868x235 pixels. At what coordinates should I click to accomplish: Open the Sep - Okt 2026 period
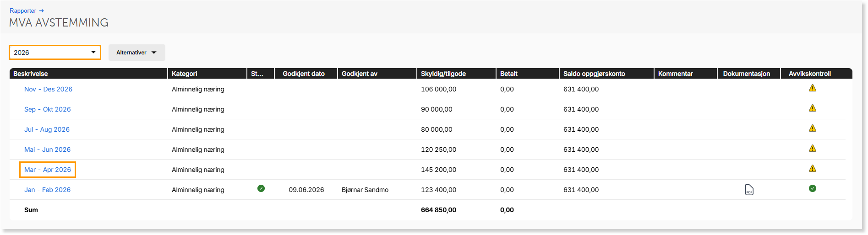(x=47, y=109)
